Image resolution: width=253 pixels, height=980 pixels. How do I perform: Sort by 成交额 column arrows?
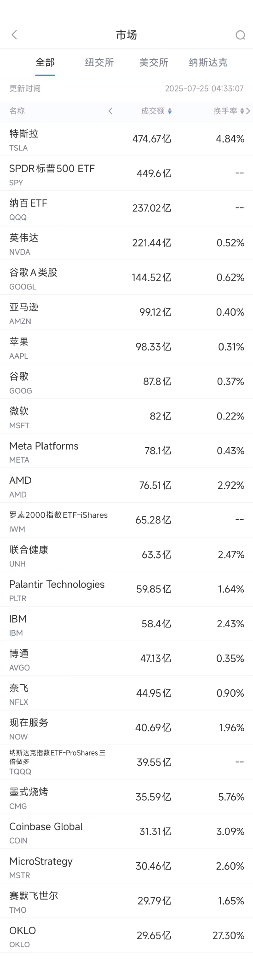click(170, 111)
